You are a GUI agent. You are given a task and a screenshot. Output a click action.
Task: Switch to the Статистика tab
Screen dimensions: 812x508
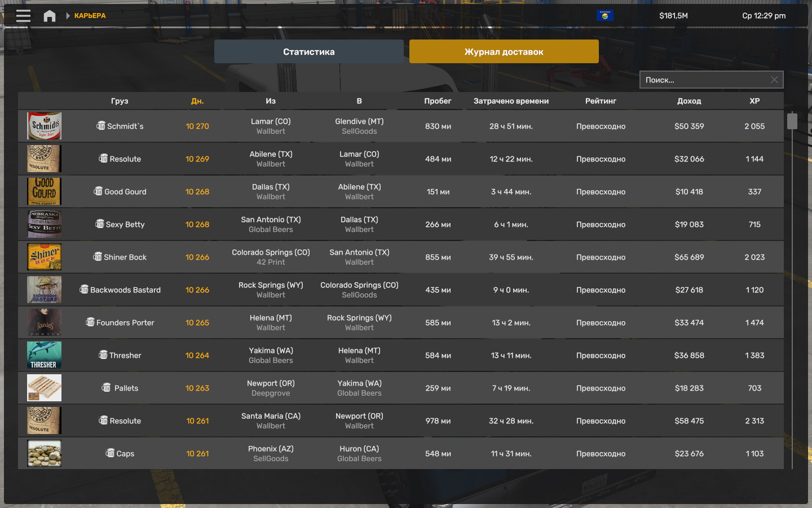(x=308, y=51)
